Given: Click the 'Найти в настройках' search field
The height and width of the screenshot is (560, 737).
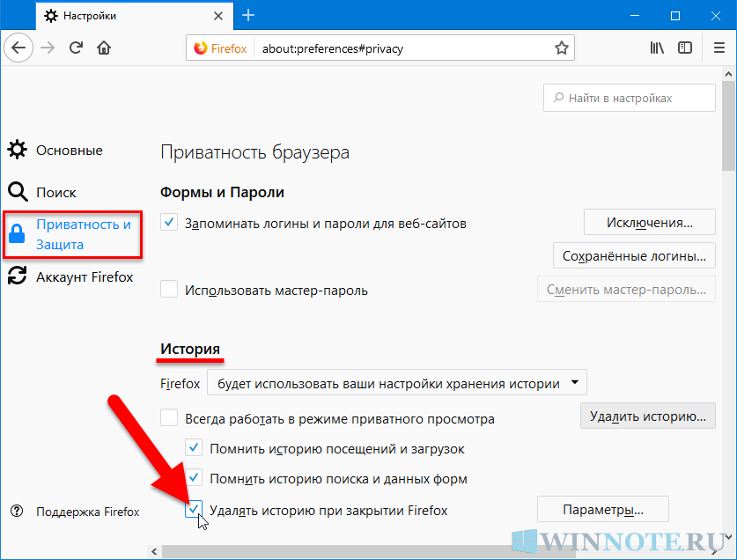Looking at the screenshot, I should point(630,98).
